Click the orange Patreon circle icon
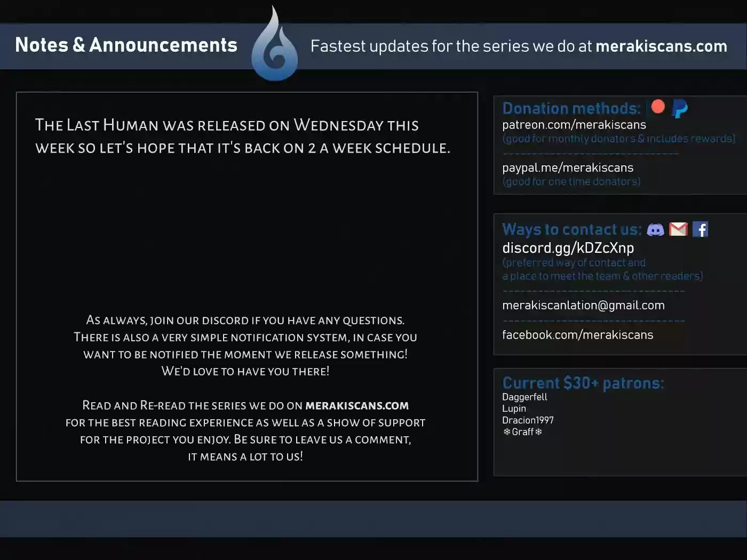The image size is (747, 560). coord(658,107)
